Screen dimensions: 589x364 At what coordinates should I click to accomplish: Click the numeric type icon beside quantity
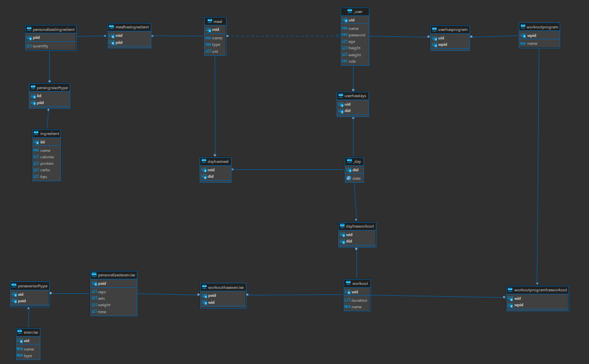(29, 46)
